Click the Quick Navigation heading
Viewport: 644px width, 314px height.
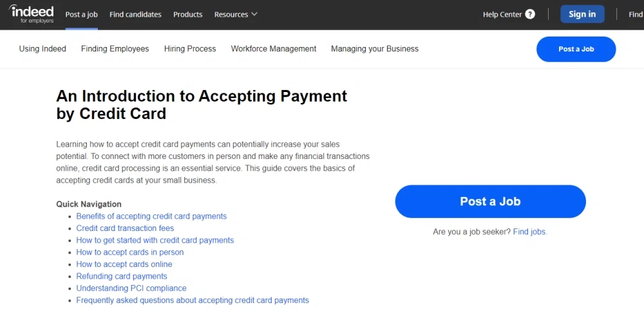pos(89,205)
